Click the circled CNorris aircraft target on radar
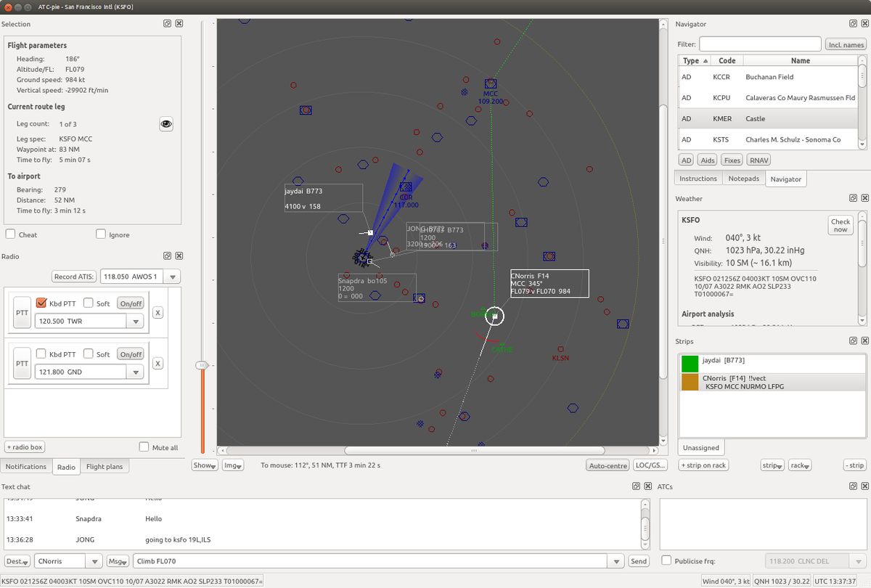 [x=494, y=316]
